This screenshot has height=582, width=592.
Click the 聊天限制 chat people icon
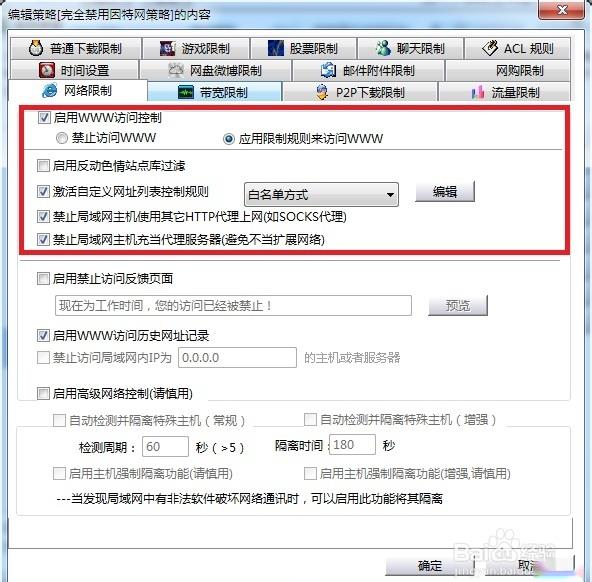383,48
